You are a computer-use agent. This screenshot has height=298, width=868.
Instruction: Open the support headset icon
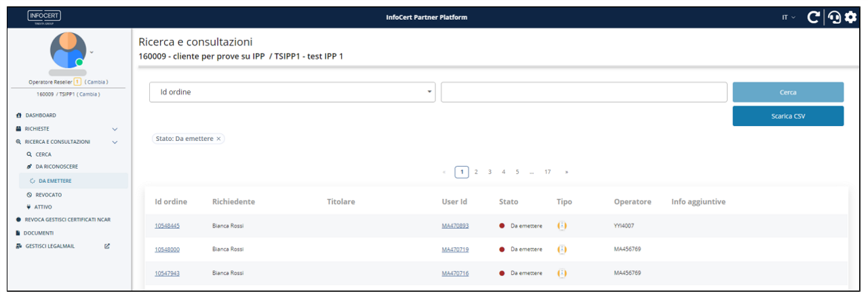coord(835,17)
